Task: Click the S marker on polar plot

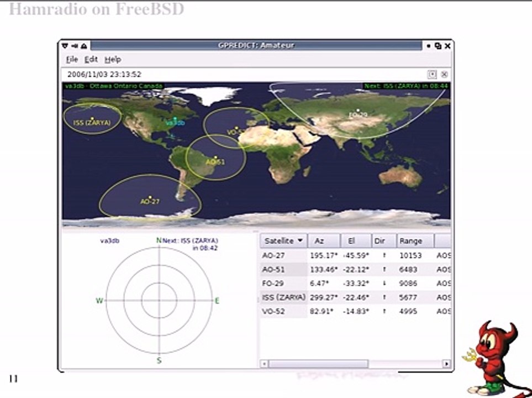Action: pyautogui.click(x=159, y=360)
